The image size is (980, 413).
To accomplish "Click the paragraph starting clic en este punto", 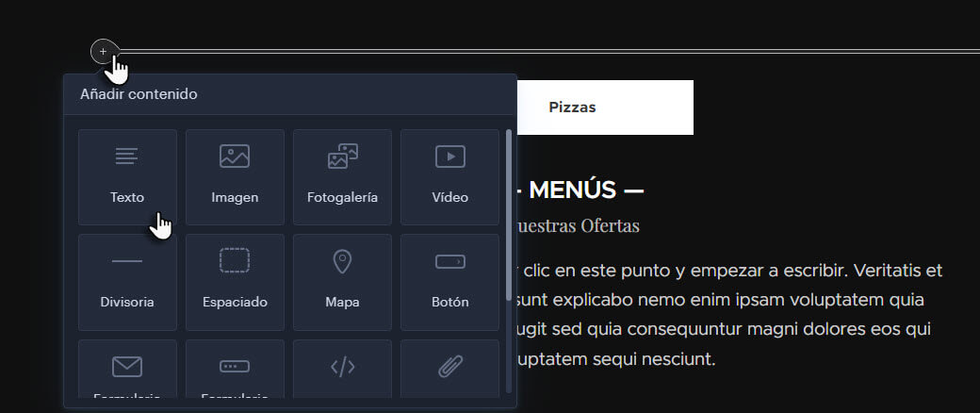I will click(x=725, y=315).
